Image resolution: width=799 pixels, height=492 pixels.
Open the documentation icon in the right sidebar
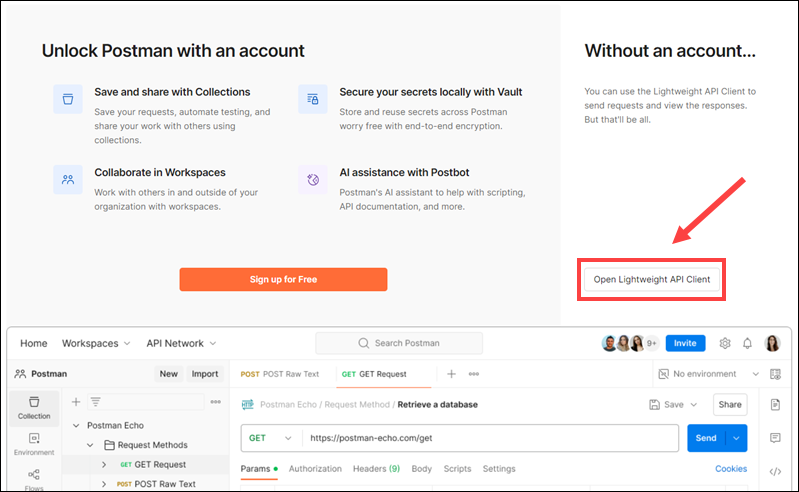tap(775, 404)
